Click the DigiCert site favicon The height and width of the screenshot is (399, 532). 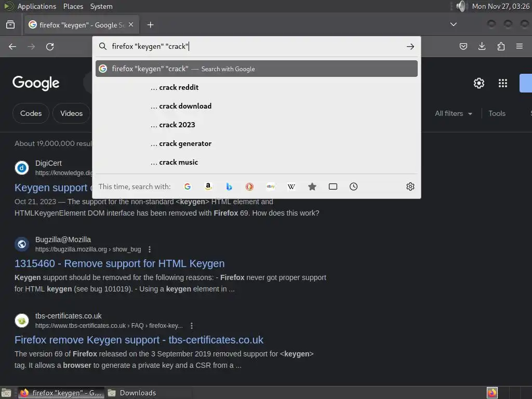pyautogui.click(x=22, y=168)
